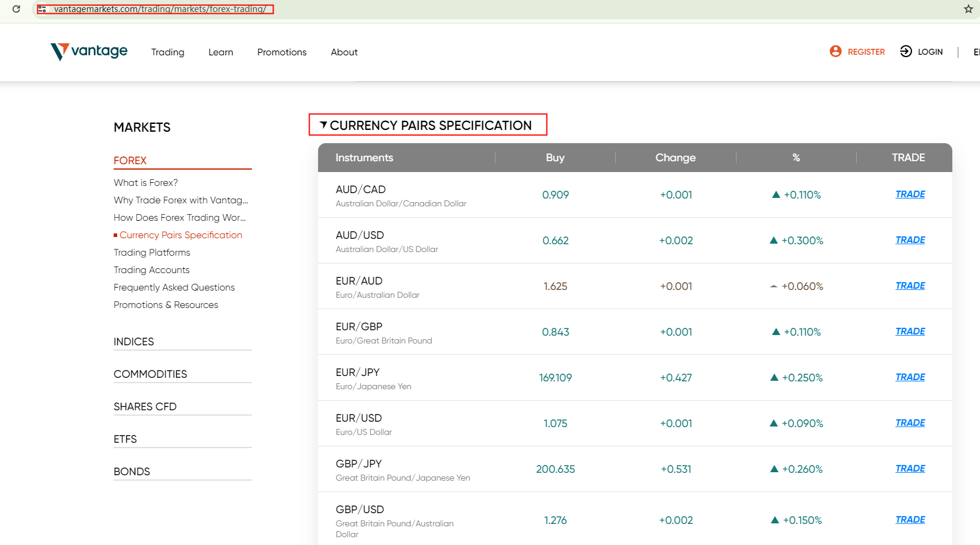980x545 pixels.
Task: Click TRADE link for EUR/JPY
Action: click(910, 377)
